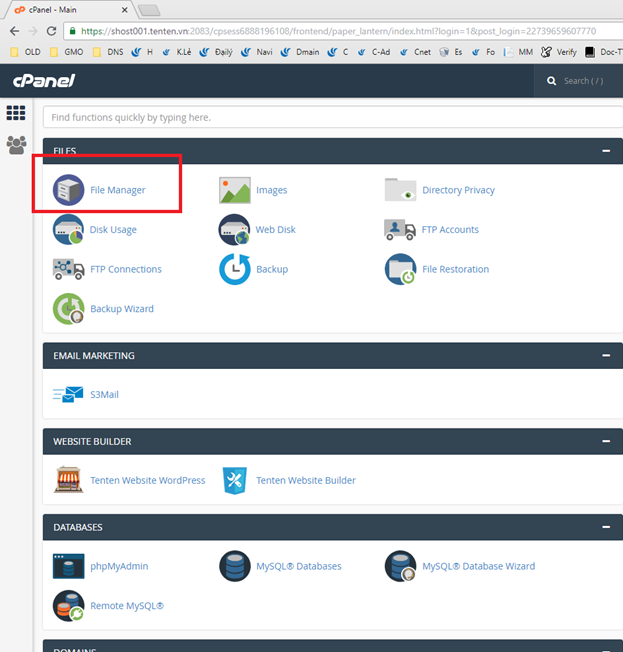Open the MM bookmark
Screen dimensions: 623x652
(518, 52)
